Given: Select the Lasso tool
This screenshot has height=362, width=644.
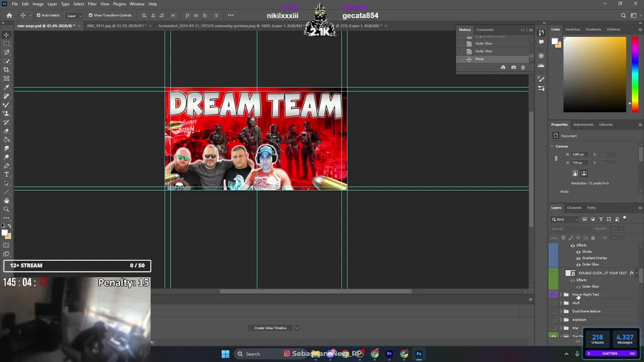Looking at the screenshot, I should 7,52.
